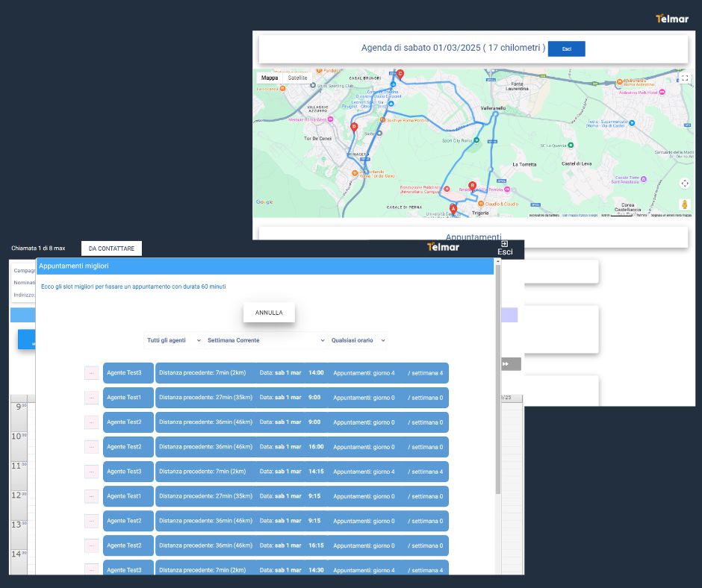This screenshot has height=588, width=702.
Task: Click the ANNULLA button
Action: [269, 313]
